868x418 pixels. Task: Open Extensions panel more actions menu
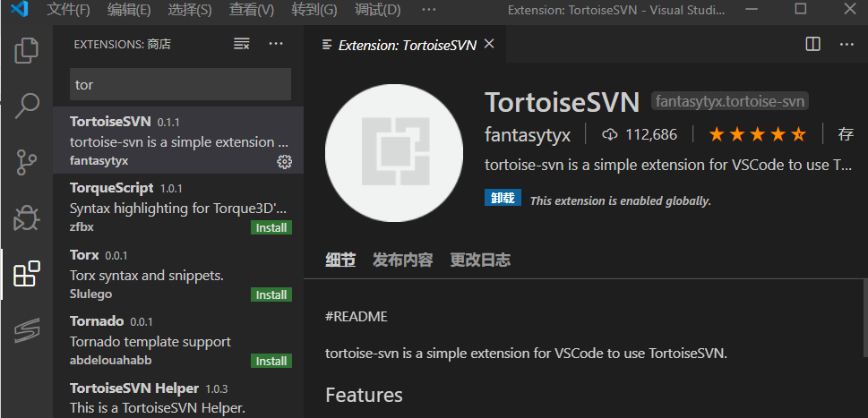(276, 44)
